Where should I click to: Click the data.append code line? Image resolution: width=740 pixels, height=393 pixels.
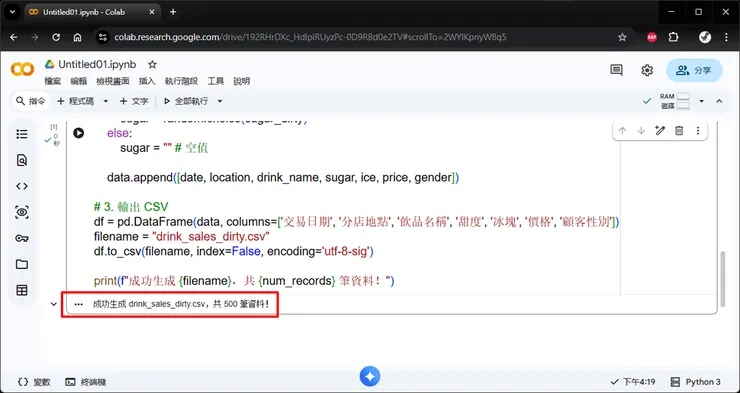(x=283, y=177)
